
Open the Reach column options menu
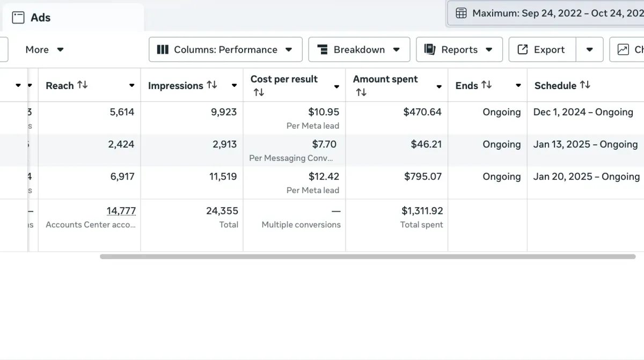(x=132, y=86)
